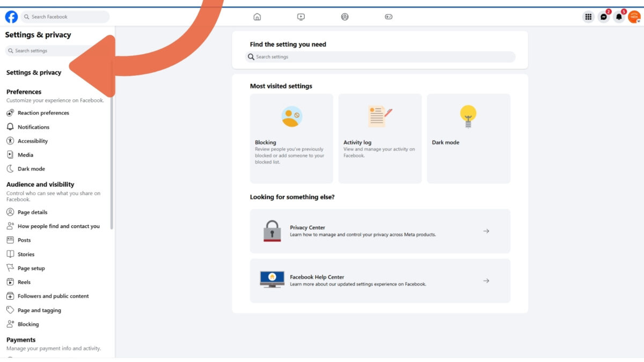Click the Followers and public content icon
The width and height of the screenshot is (644, 362).
tap(10, 296)
